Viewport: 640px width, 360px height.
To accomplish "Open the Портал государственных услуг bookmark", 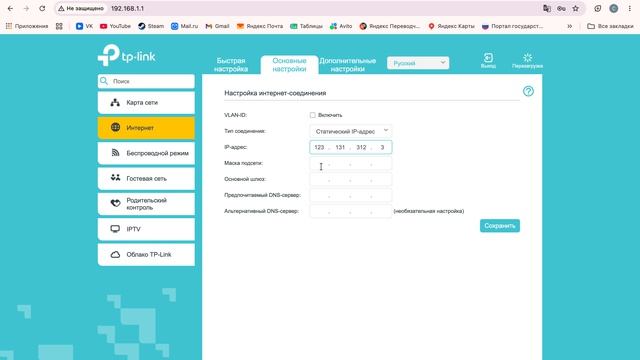I will [513, 26].
